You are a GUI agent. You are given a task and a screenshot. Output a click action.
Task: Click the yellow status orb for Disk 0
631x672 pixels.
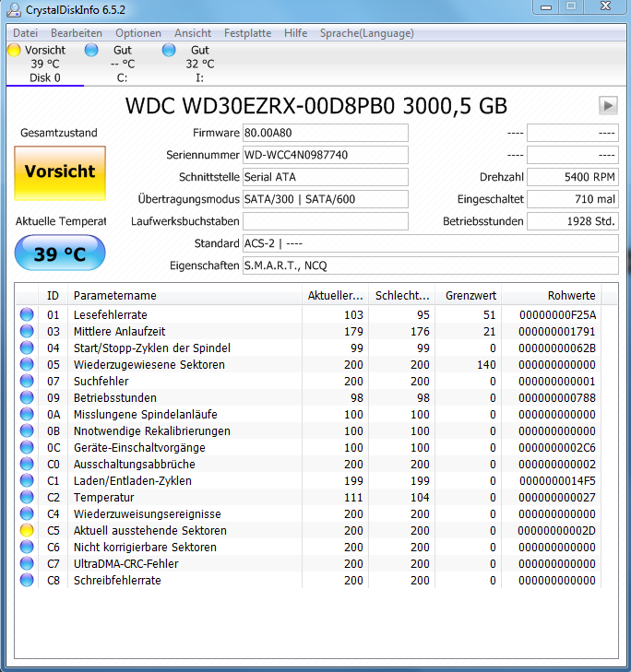pyautogui.click(x=14, y=50)
